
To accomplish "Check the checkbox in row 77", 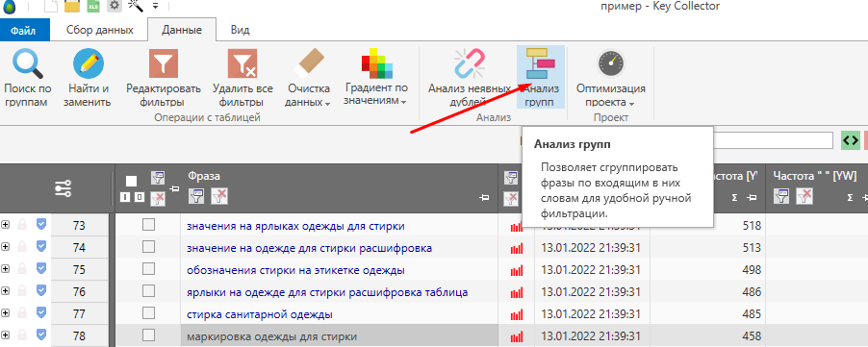I will [x=148, y=312].
